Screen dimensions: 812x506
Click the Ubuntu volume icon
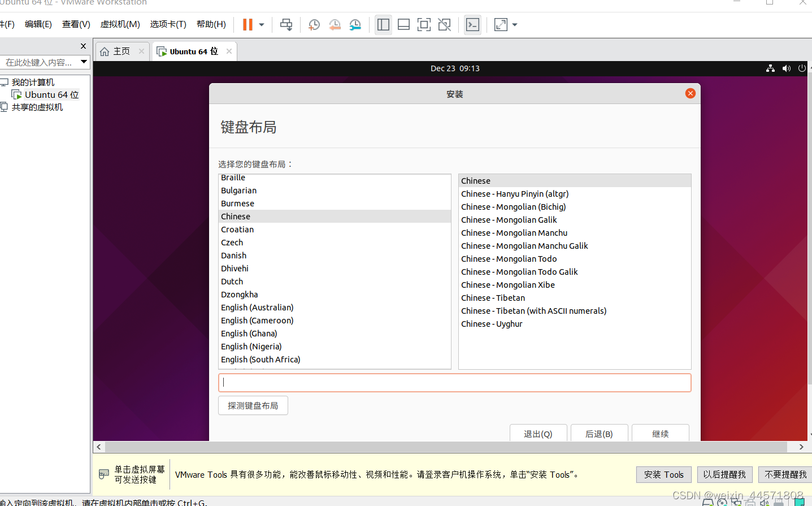[x=786, y=68]
